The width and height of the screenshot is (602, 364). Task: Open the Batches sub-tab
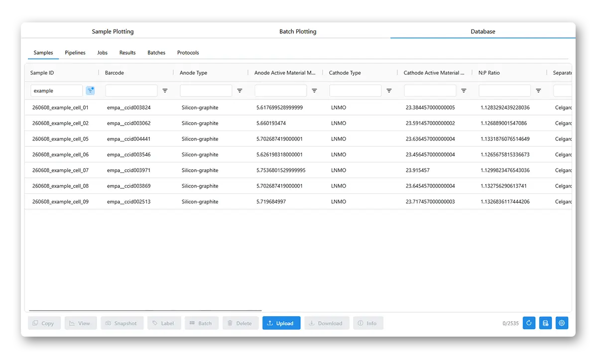pos(156,53)
